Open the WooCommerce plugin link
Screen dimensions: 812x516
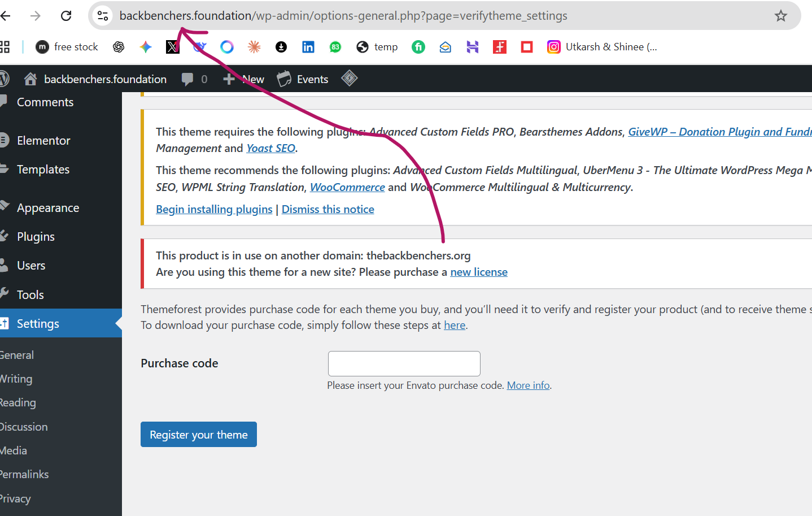(347, 188)
